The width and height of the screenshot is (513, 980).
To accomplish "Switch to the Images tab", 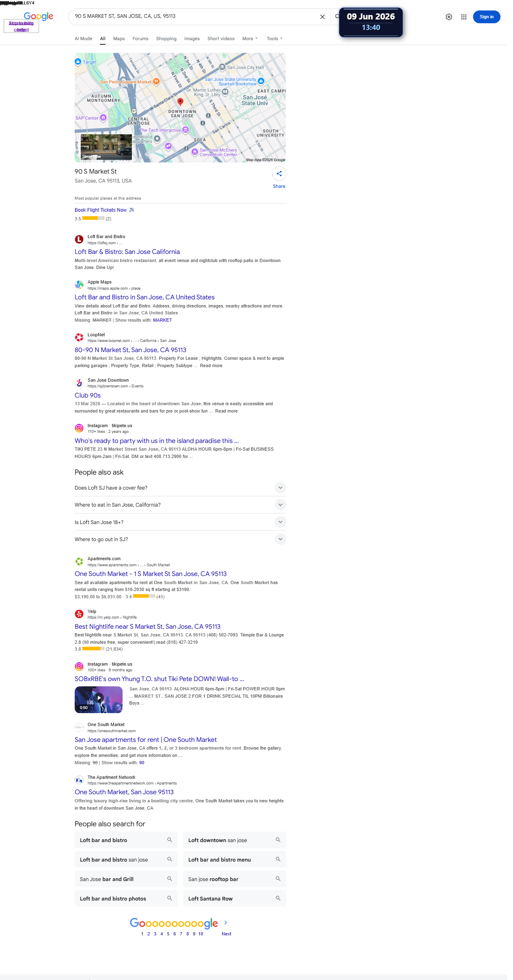I will [x=192, y=39].
